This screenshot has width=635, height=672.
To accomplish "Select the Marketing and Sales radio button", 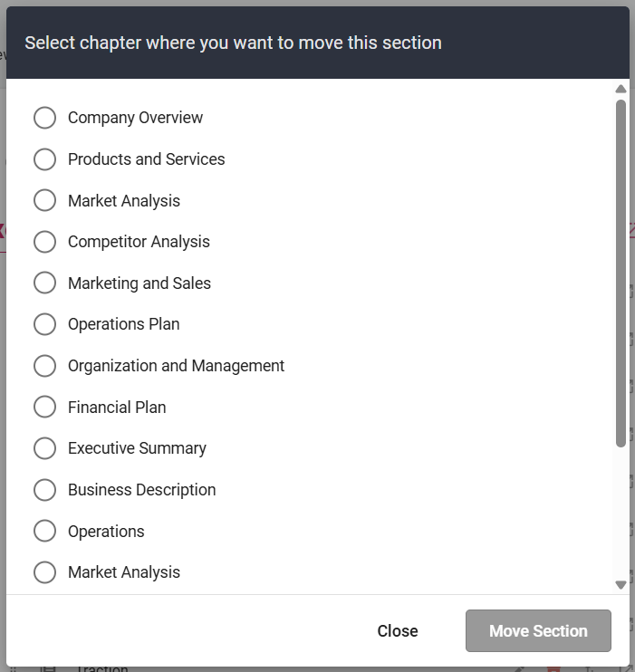I will (44, 283).
